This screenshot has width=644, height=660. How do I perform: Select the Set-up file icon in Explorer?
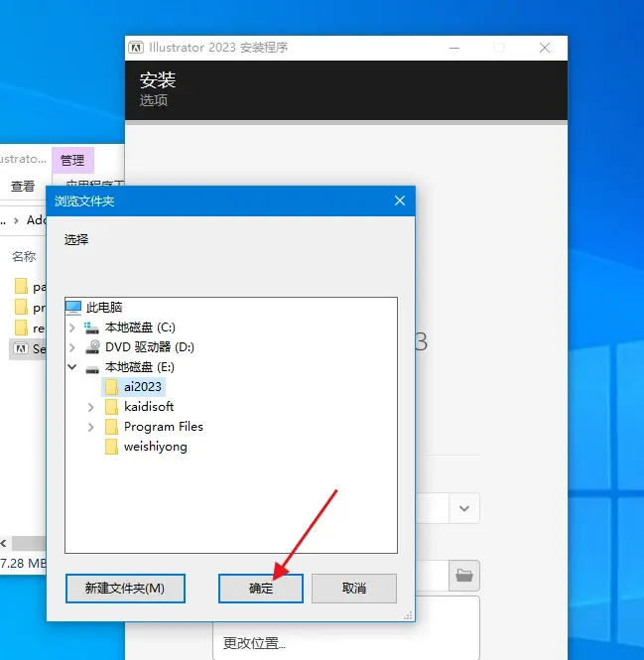tap(21, 348)
